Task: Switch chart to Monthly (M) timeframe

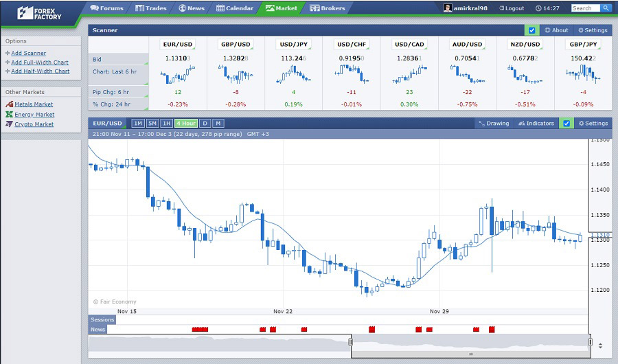Action: click(218, 124)
